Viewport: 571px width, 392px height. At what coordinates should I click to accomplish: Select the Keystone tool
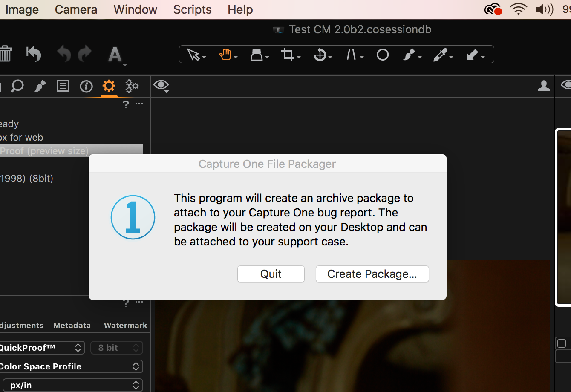click(355, 55)
